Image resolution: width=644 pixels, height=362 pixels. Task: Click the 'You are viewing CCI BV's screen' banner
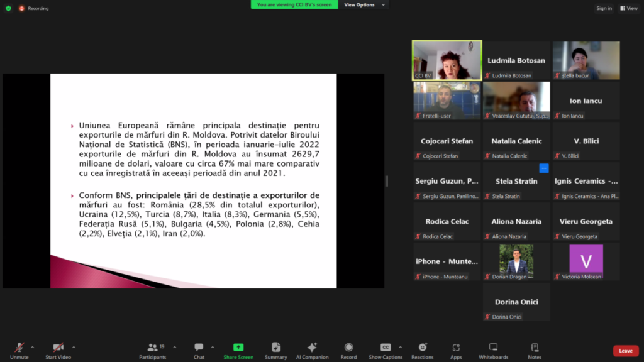pos(294,5)
